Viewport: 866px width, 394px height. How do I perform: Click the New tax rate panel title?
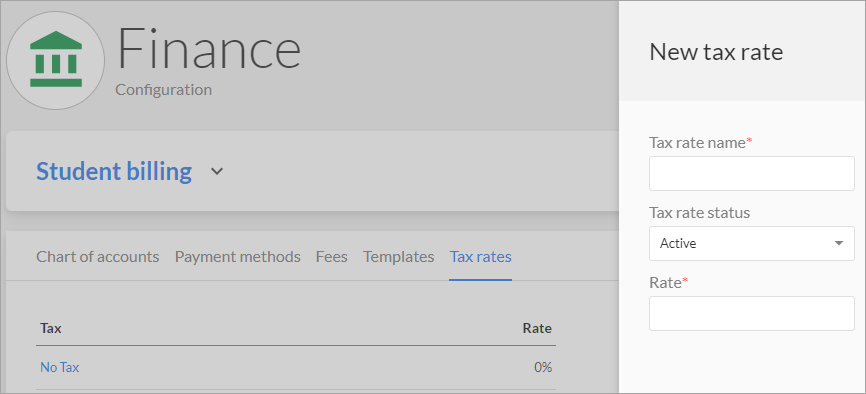[716, 52]
